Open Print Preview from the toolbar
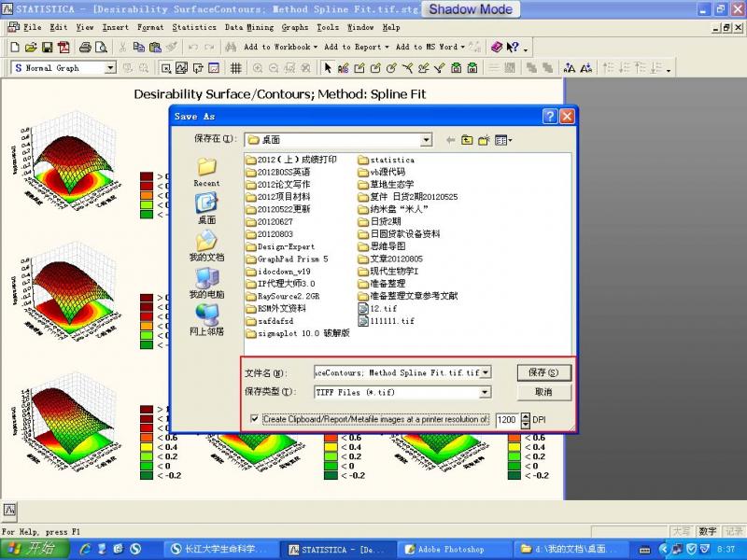This screenshot has width=747, height=560. tap(101, 47)
